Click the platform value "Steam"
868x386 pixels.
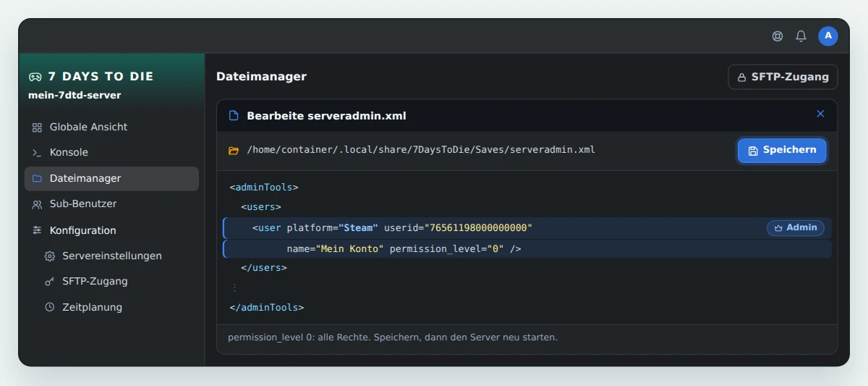358,227
